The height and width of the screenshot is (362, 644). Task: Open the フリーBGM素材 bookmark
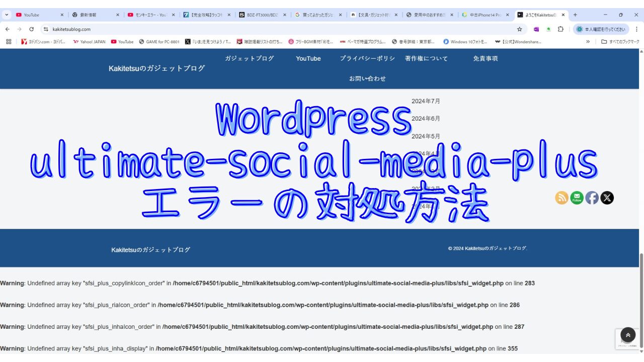pyautogui.click(x=311, y=42)
